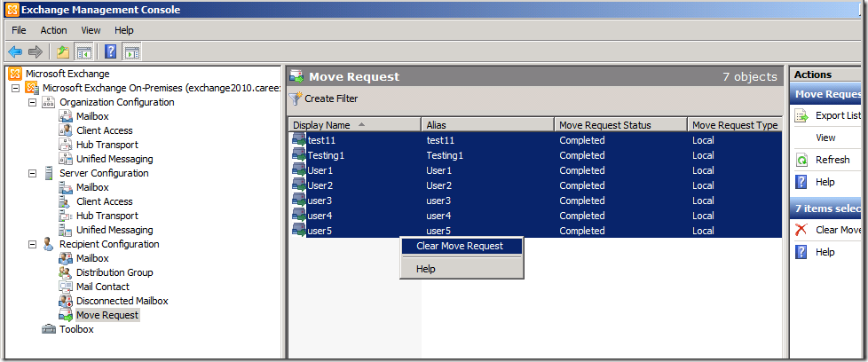Click the Help icon under 7 items selected
Viewport: 868px width, 362px height.
801,252
